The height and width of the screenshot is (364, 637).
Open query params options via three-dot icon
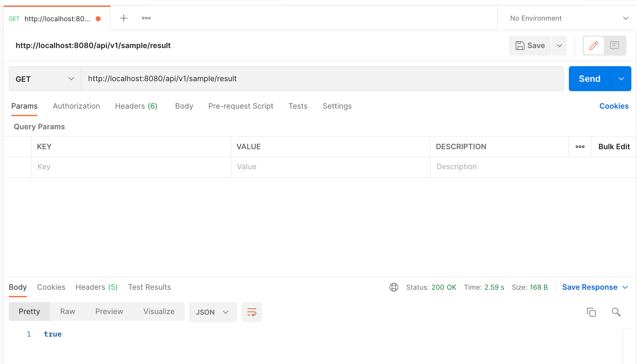coord(580,146)
